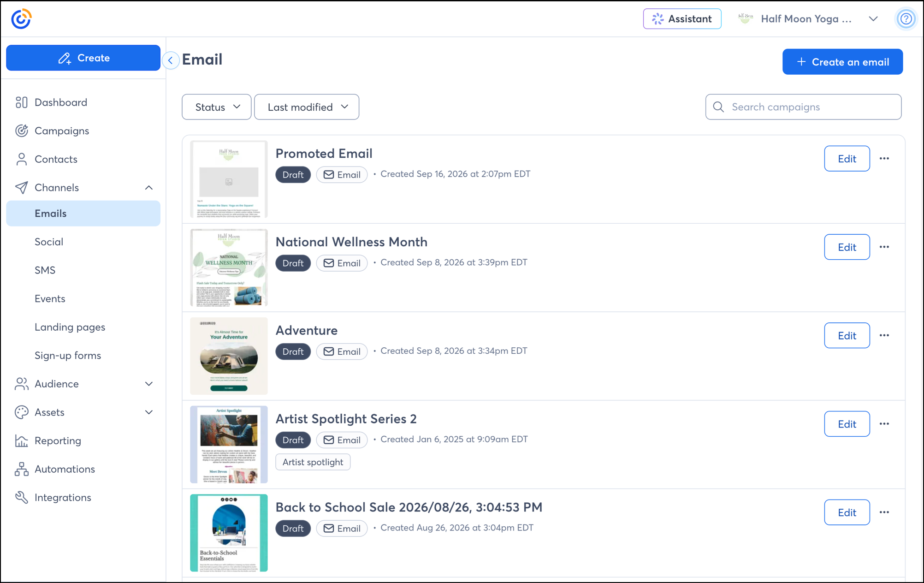Open more options for Artist Spotlight Series 2

[884, 424]
